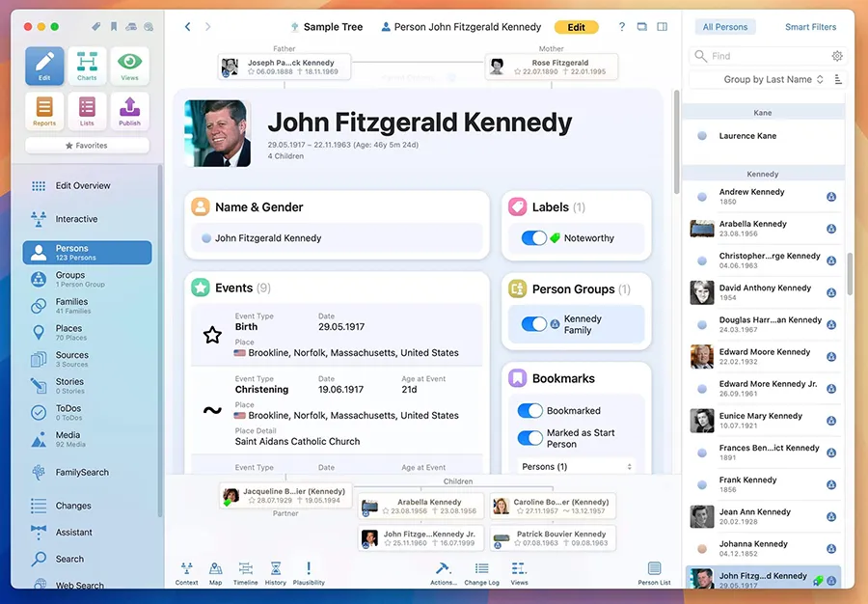Open the Plausibility check icon
This screenshot has height=604, width=868.
pos(309,572)
